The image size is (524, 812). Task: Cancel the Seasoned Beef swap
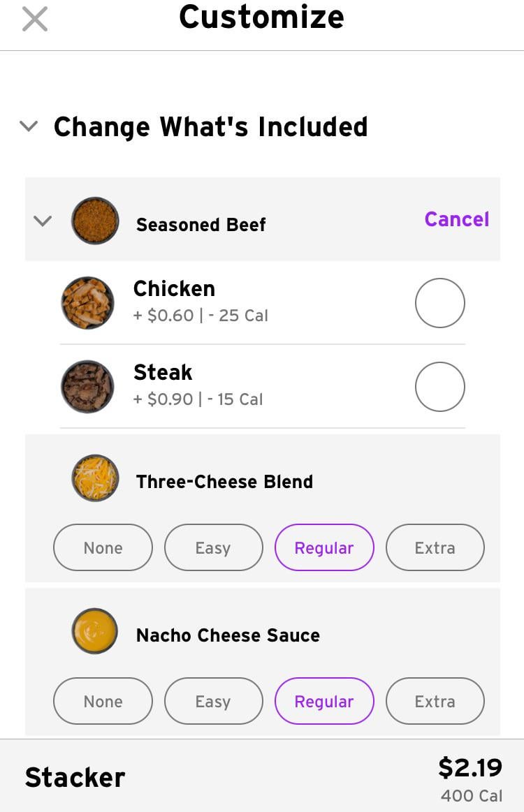click(x=457, y=219)
